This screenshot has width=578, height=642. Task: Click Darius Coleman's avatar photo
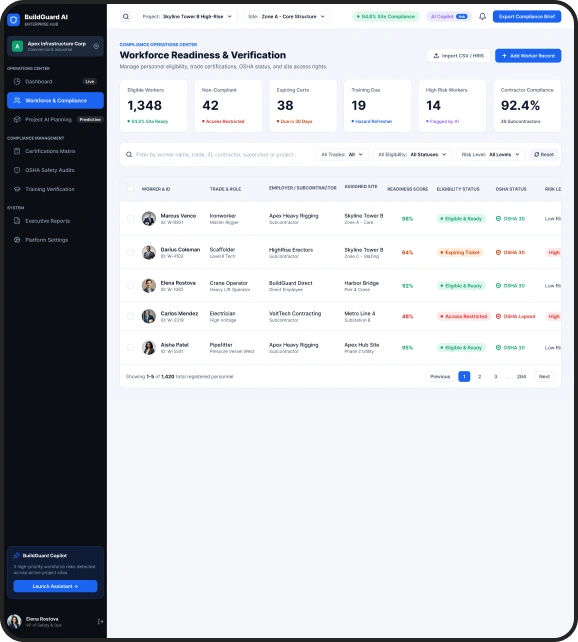pos(149,252)
